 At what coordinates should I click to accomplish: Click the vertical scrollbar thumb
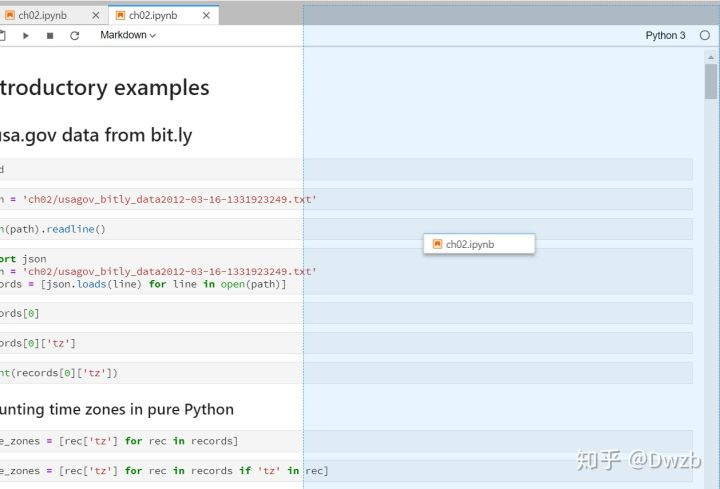tap(711, 81)
